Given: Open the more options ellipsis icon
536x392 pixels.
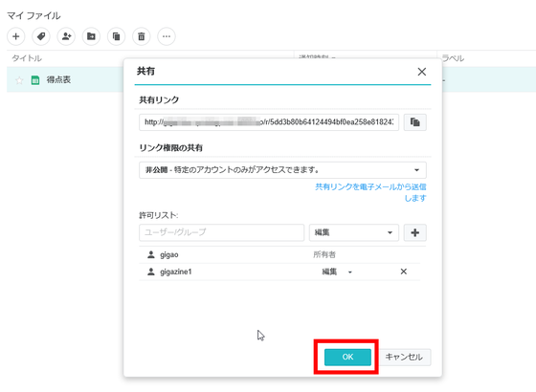Looking at the screenshot, I should tap(167, 36).
